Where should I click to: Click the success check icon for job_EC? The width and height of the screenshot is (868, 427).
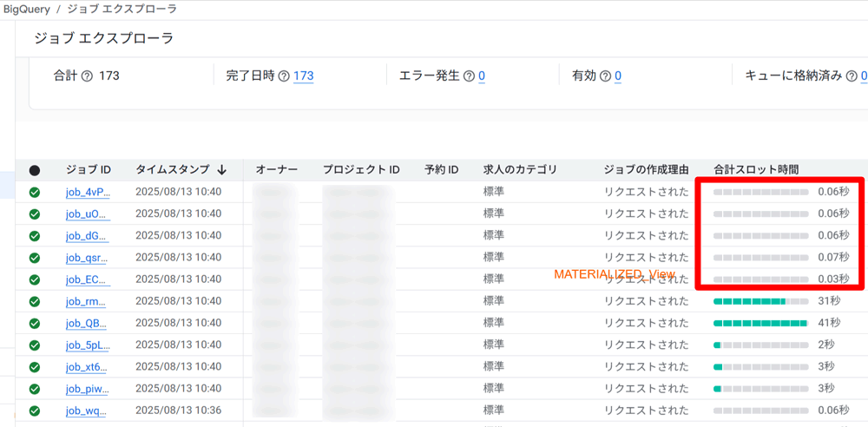click(35, 279)
